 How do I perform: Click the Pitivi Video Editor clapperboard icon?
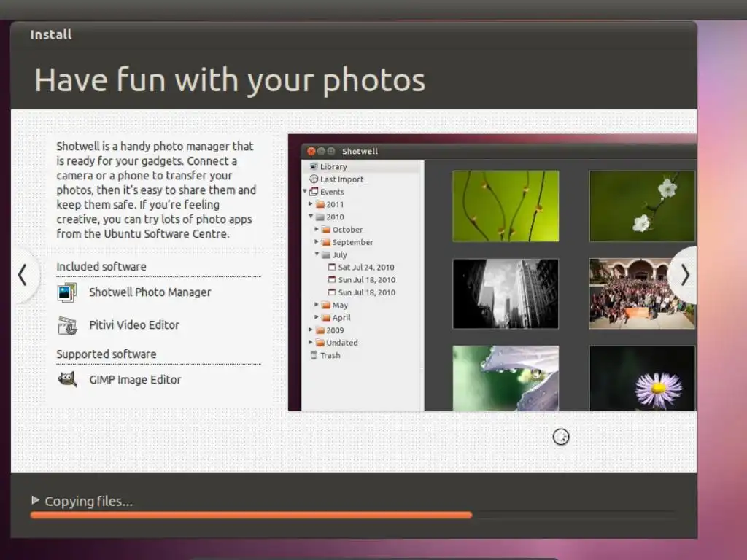[67, 325]
